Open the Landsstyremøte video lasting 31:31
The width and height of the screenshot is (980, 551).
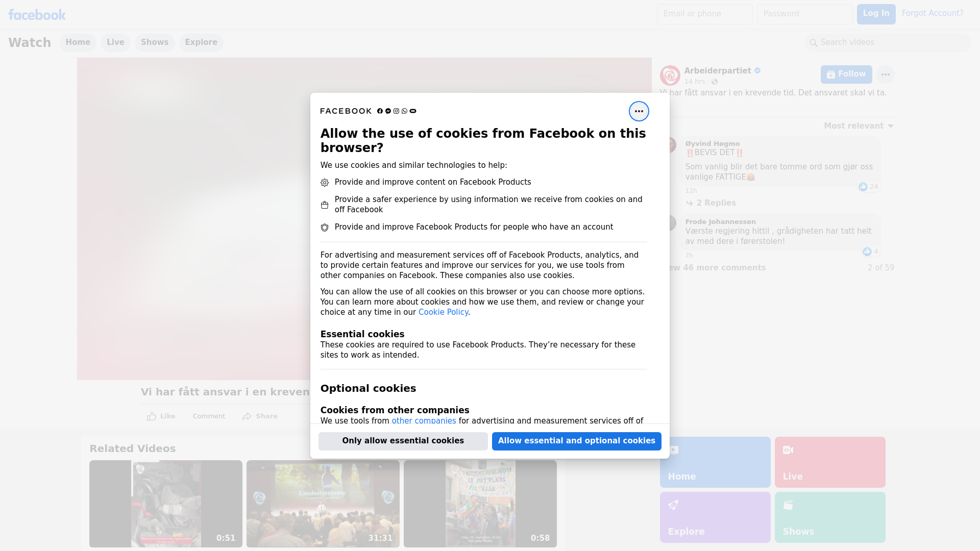(x=323, y=504)
